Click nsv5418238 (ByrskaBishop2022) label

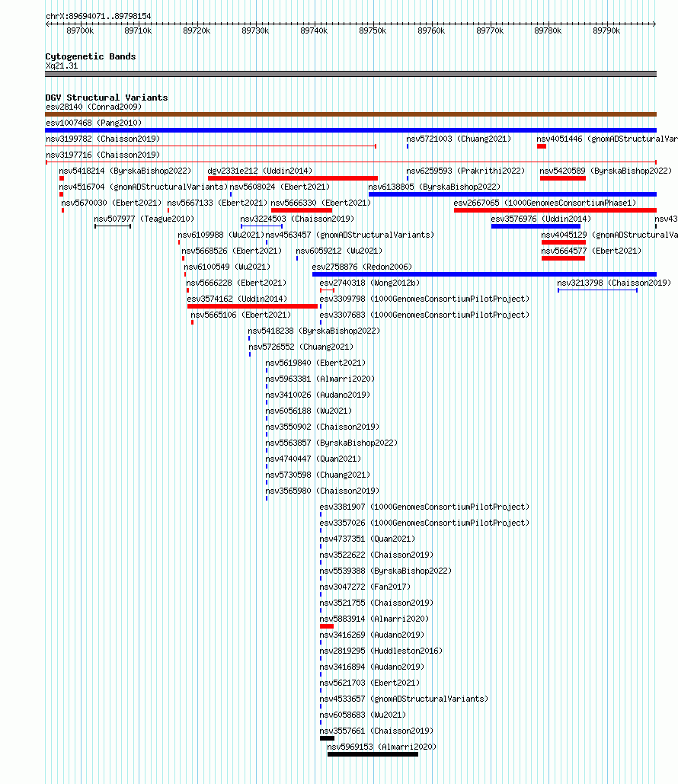tap(314, 331)
